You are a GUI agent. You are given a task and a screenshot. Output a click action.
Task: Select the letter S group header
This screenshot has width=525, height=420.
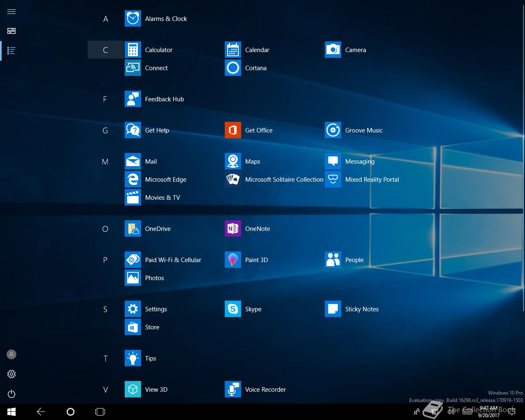tap(105, 309)
